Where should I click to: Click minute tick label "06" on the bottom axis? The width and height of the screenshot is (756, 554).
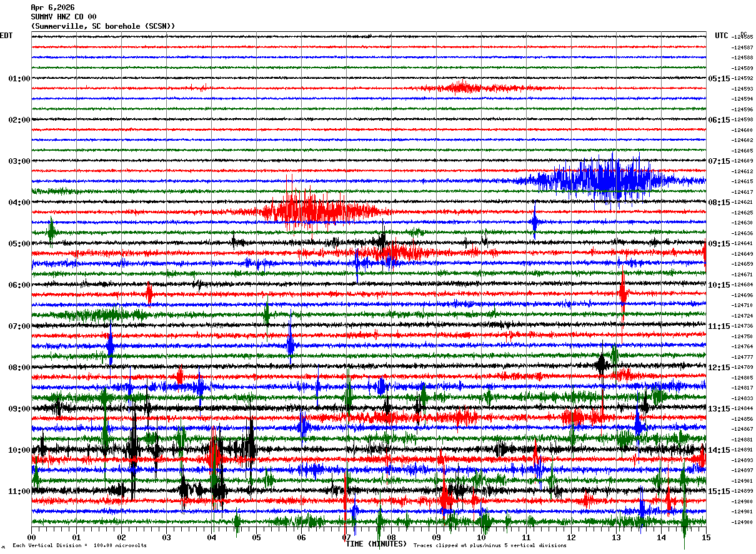click(x=301, y=537)
